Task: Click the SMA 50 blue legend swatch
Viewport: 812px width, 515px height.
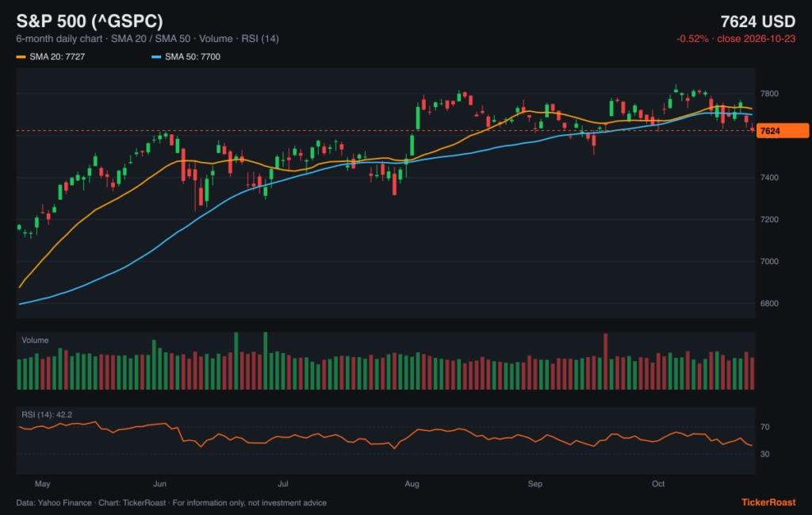Action: pyautogui.click(x=156, y=57)
